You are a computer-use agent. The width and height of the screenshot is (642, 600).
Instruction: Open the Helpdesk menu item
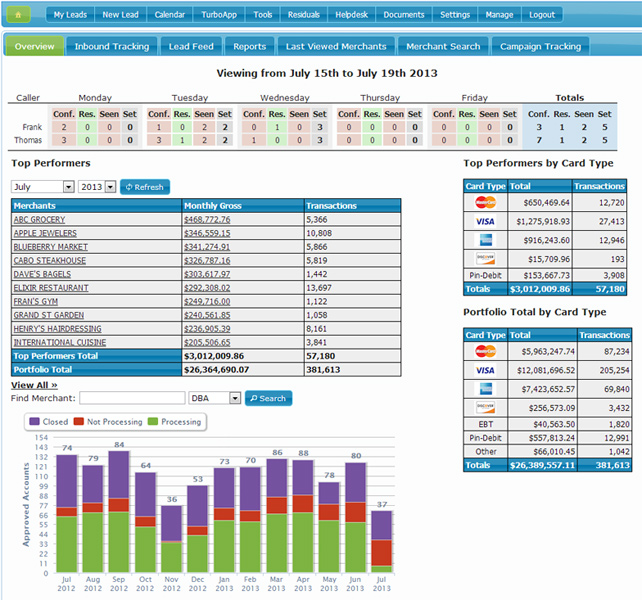tap(351, 15)
